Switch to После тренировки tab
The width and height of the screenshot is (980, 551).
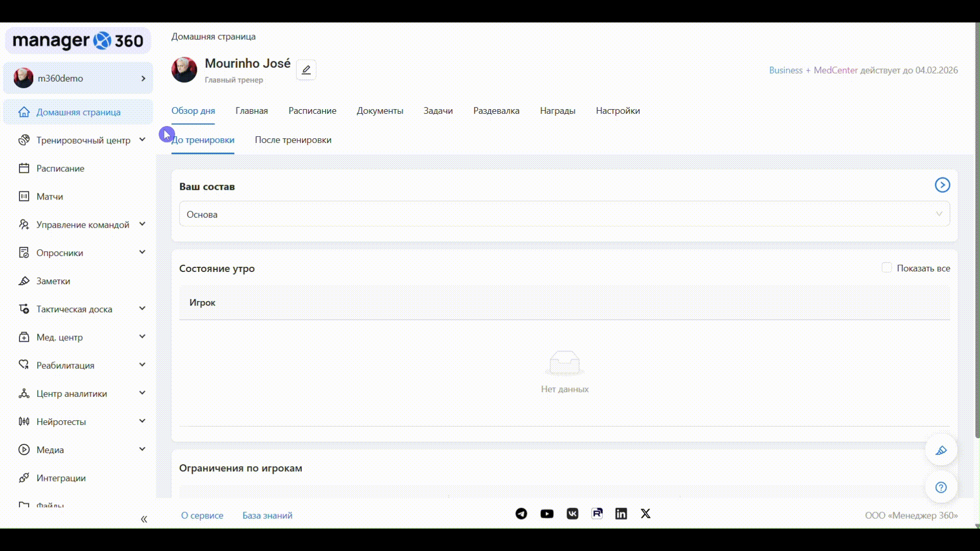point(293,140)
